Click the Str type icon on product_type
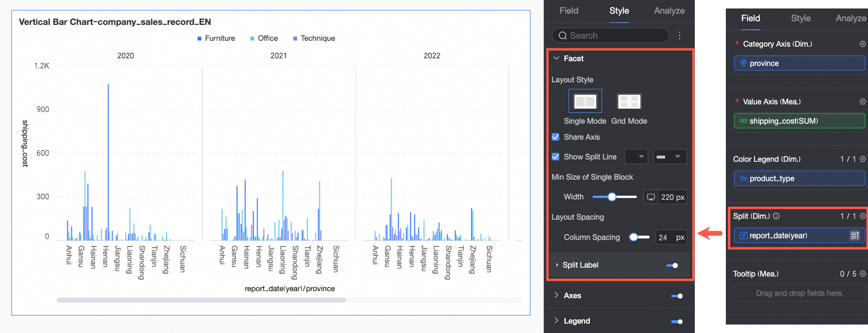868x333 pixels. tap(743, 178)
